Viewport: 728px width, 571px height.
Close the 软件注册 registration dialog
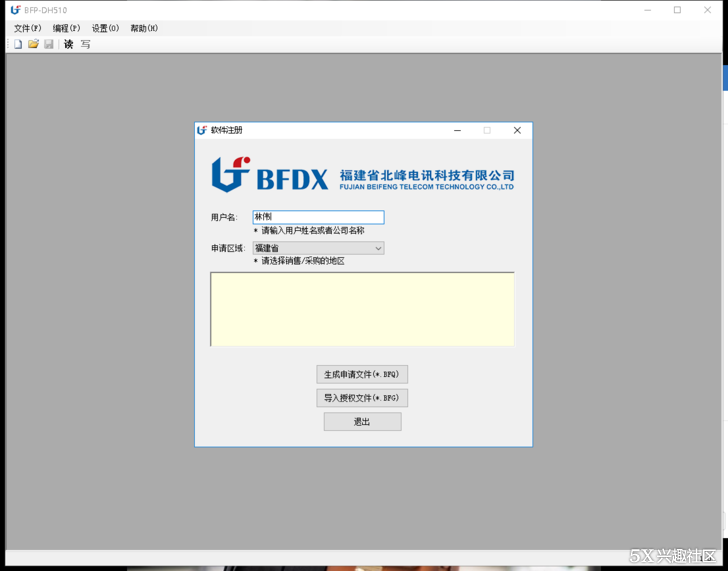point(517,130)
